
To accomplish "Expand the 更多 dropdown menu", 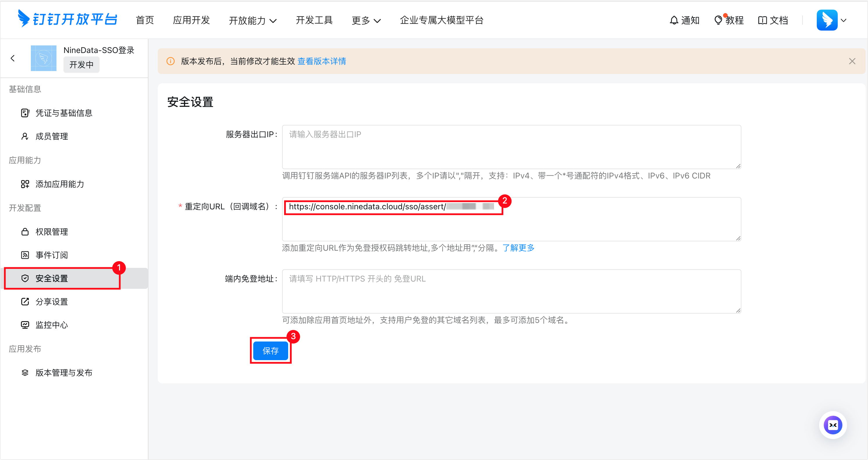I will [366, 21].
